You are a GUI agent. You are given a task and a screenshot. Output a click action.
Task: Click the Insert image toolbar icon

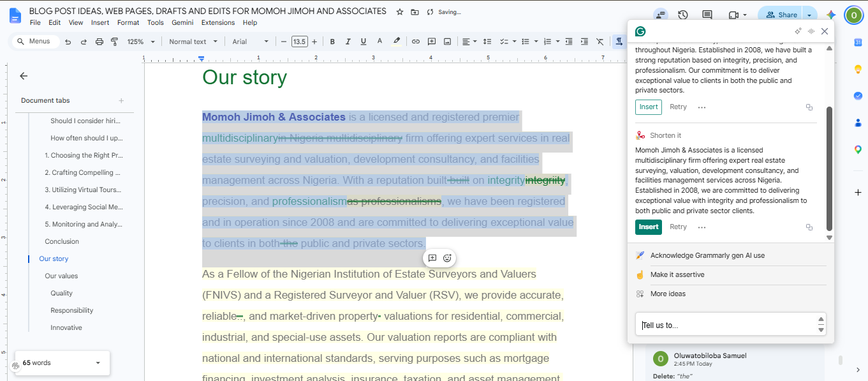pos(448,41)
